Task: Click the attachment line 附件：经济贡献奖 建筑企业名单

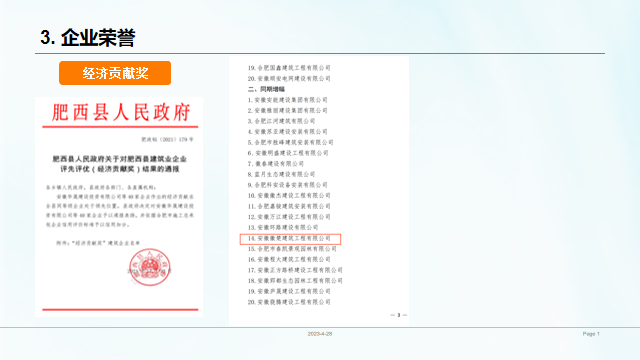Action: (98, 243)
